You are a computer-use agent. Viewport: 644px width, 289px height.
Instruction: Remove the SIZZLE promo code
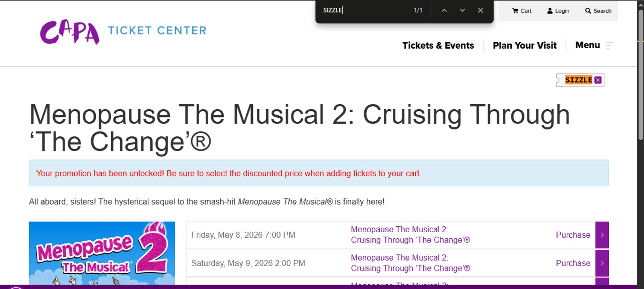pyautogui.click(x=598, y=80)
